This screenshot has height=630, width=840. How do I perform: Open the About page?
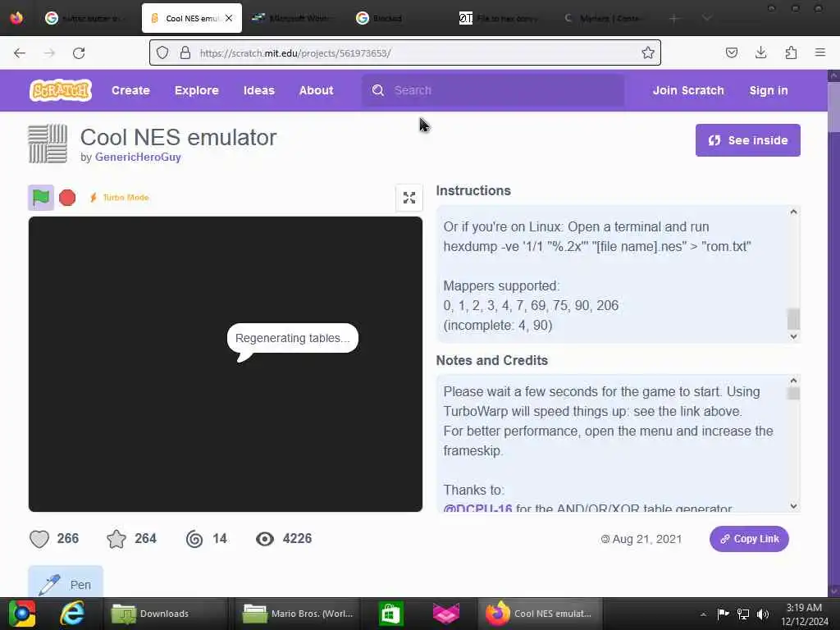click(316, 90)
